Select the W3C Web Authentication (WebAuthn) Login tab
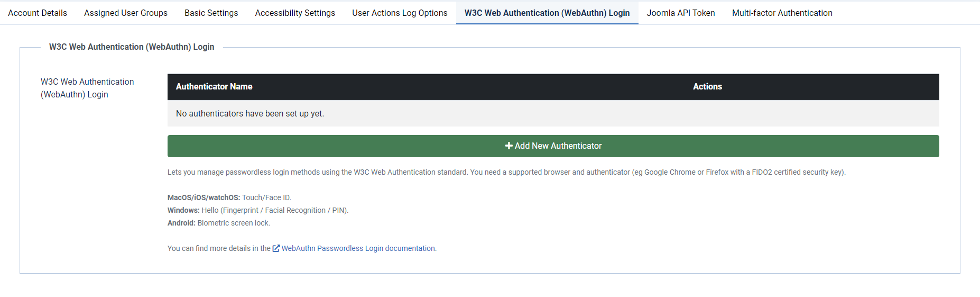This screenshot has height=297, width=980. 547,13
